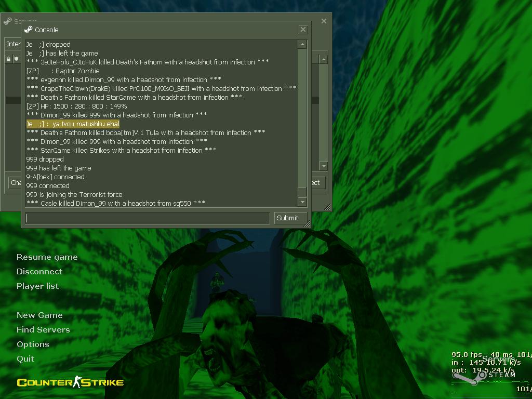The image size is (532, 399).
Task: Click Console scrollbar down arrow
Action: pos(302,202)
